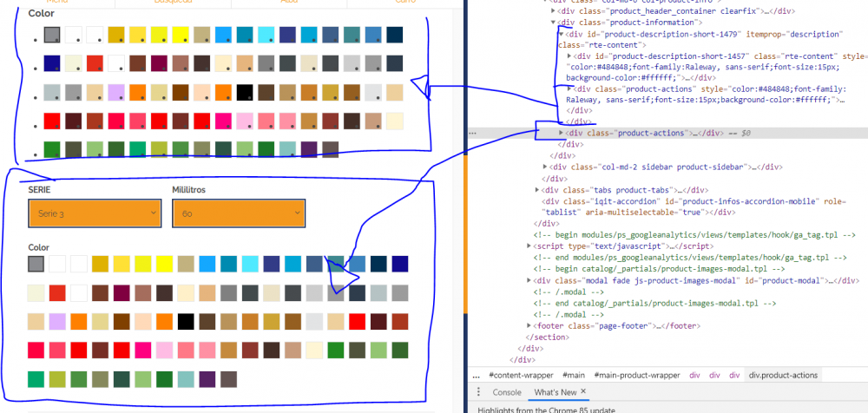Select the closing </section> tag line
Screen dimensions: 868x413
[547, 338]
